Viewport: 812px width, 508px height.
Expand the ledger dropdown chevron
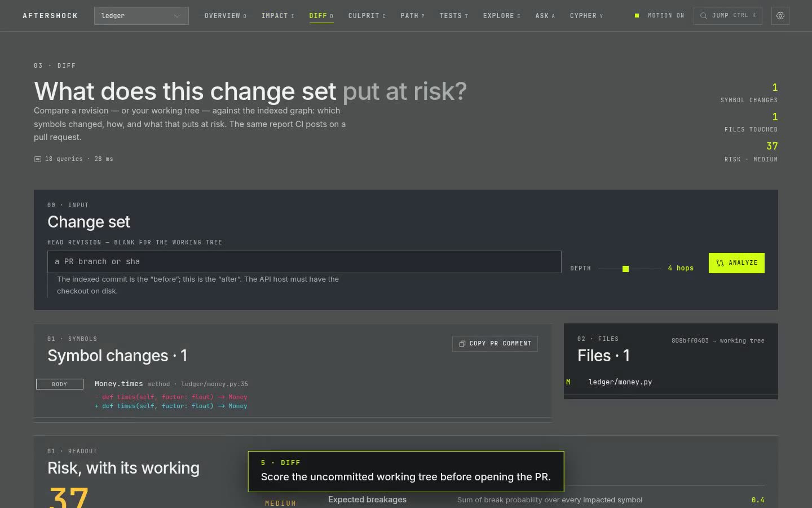[x=177, y=16]
